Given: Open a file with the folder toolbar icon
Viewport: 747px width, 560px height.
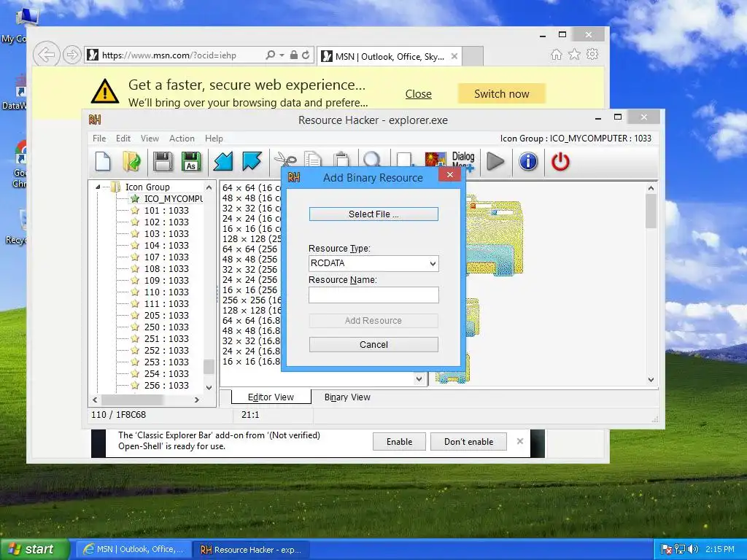Looking at the screenshot, I should point(131,161).
